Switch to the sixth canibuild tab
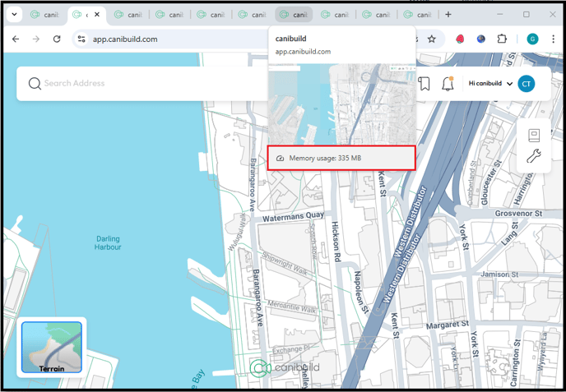Image resolution: width=566 pixels, height=392 pixels. pyautogui.click(x=253, y=15)
